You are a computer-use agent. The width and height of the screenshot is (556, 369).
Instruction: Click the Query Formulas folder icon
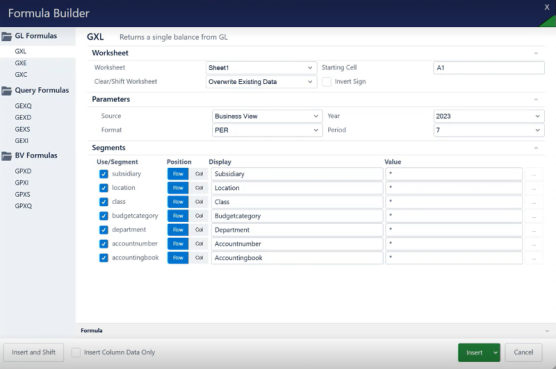tap(6, 91)
